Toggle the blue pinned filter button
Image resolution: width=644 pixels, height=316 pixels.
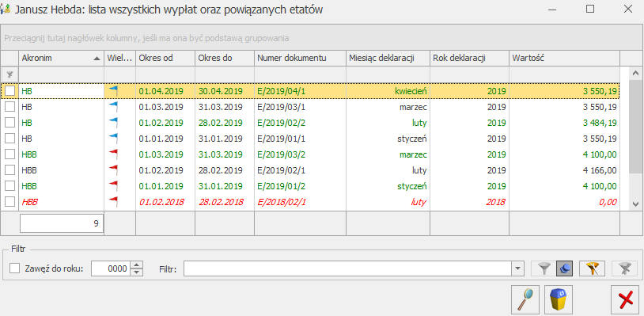pyautogui.click(x=565, y=268)
